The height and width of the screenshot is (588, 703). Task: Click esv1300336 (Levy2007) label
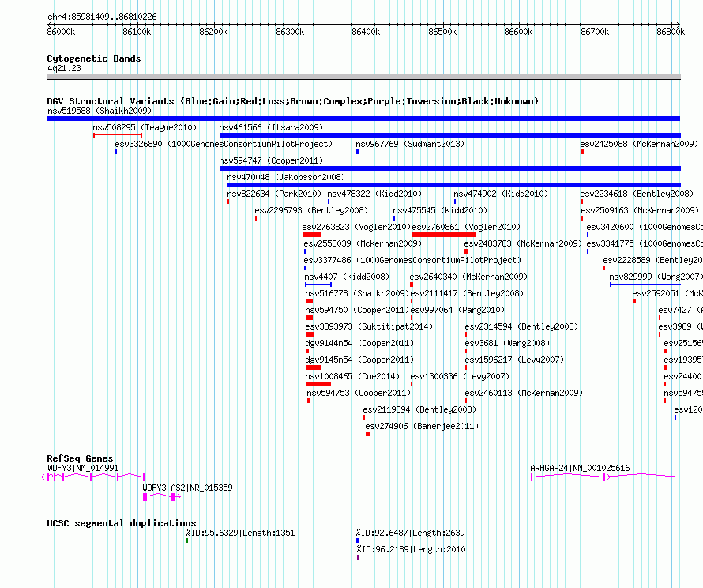[460, 376]
